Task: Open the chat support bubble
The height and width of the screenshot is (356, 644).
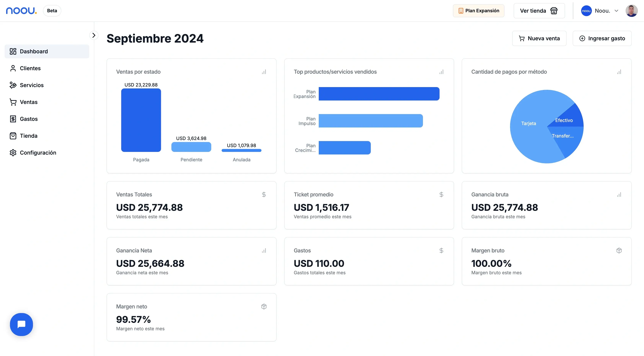Action: (21, 325)
